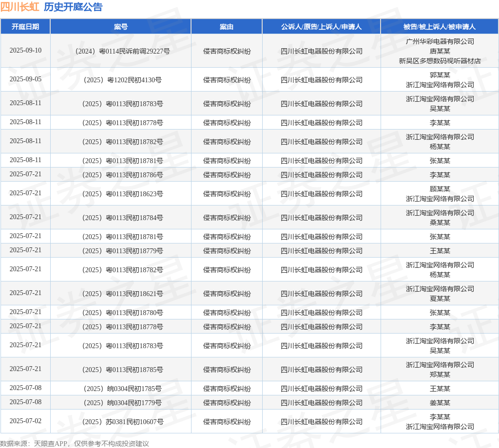Click plaintiff cell in the 皖0304民初1779号 row
This screenshot has height=448, width=499.
(x=322, y=403)
